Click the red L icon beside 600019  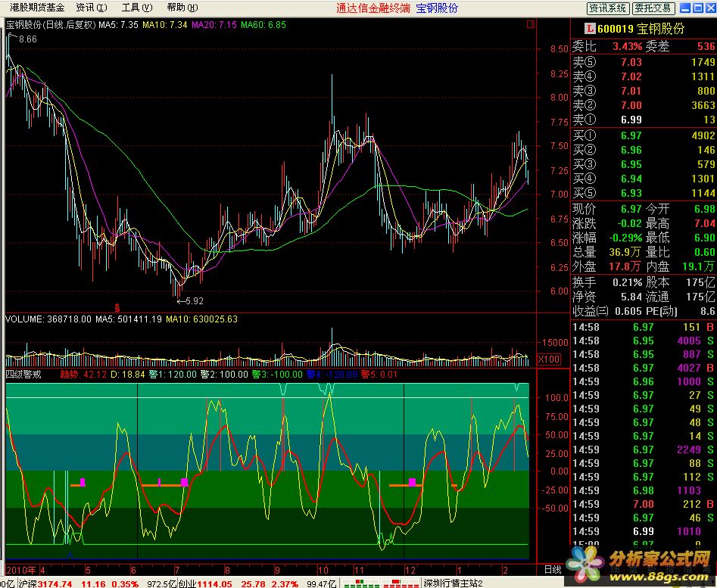point(590,29)
